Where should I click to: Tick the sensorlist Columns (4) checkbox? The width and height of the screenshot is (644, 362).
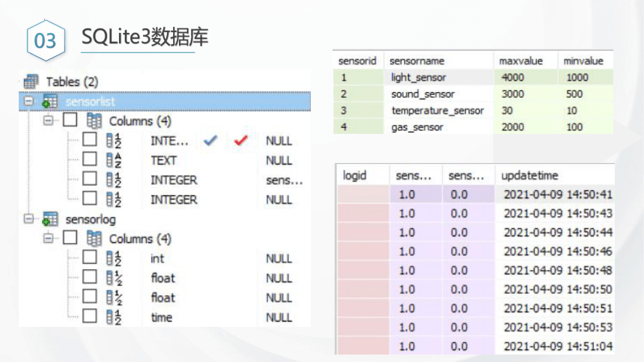pos(70,120)
